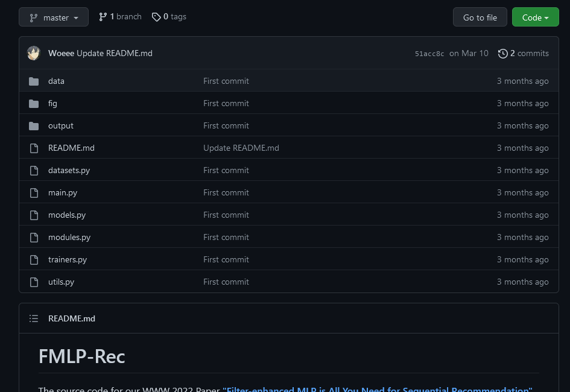570x392 pixels.
Task: Open the output folder
Action: pyautogui.click(x=61, y=125)
